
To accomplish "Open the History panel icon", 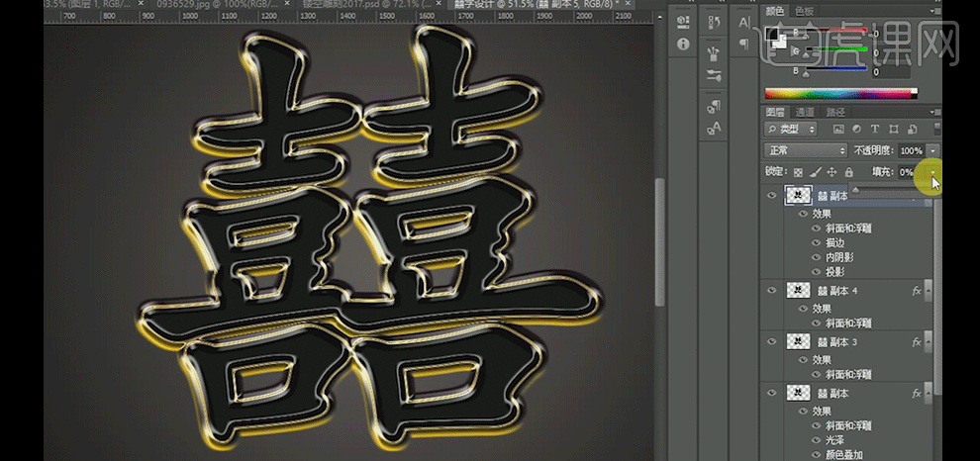I will (714, 23).
